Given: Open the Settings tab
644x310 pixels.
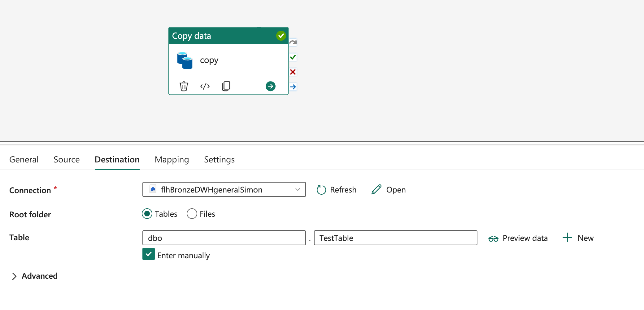Looking at the screenshot, I should pos(219,160).
